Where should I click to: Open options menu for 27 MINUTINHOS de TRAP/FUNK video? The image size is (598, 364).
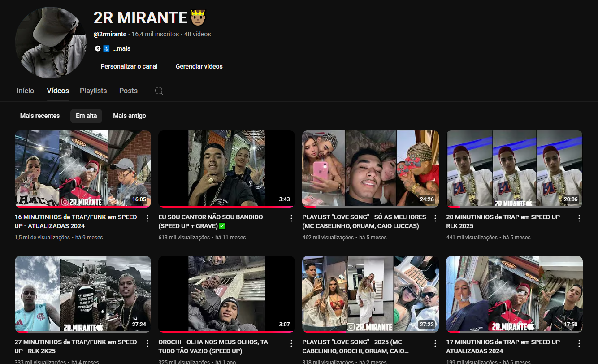[x=147, y=343]
